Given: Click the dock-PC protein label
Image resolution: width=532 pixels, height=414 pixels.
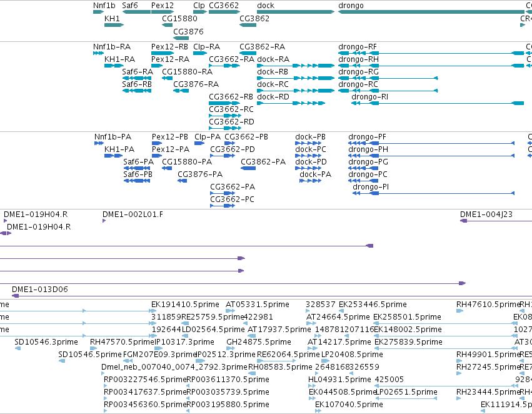Looking at the screenshot, I should 311,149.
